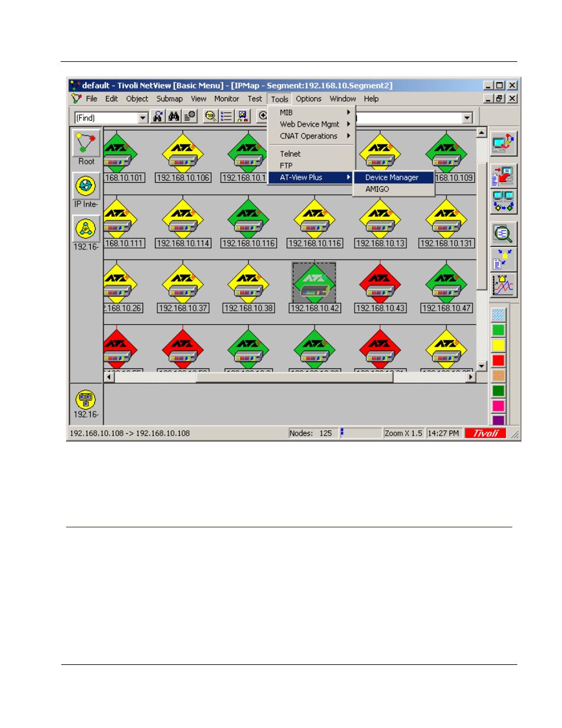Screen dimensions: 562x728
Task: Click the horizontal scrollbar left arrow
Action: [x=109, y=377]
